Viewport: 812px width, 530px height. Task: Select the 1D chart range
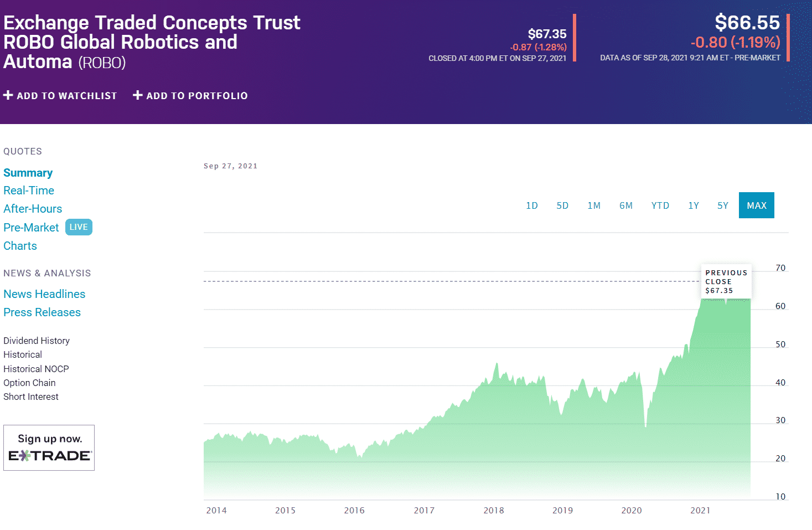click(x=532, y=205)
